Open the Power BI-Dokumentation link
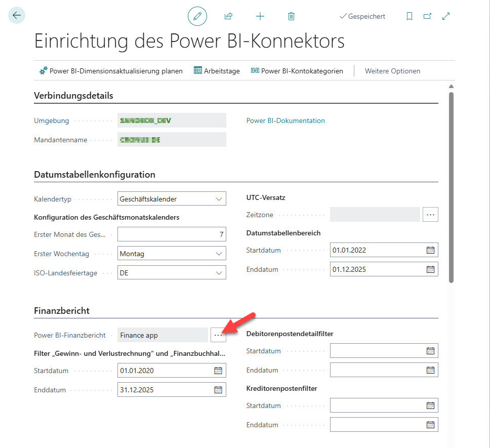490x448 pixels. coord(285,120)
